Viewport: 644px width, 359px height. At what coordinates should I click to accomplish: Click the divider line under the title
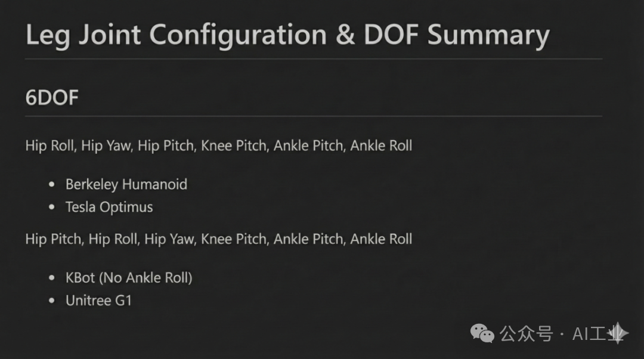click(313, 59)
